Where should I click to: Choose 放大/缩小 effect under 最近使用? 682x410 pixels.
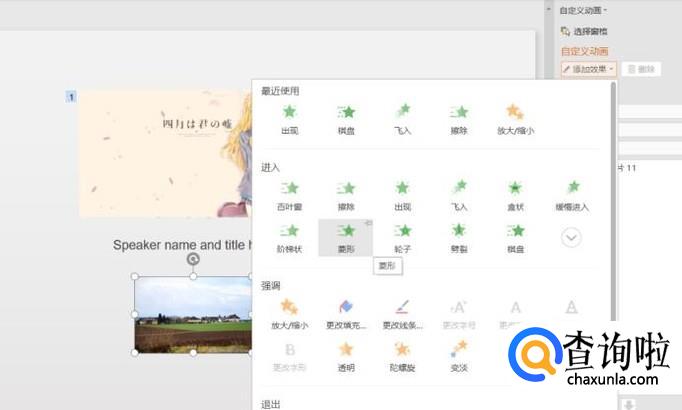(515, 119)
